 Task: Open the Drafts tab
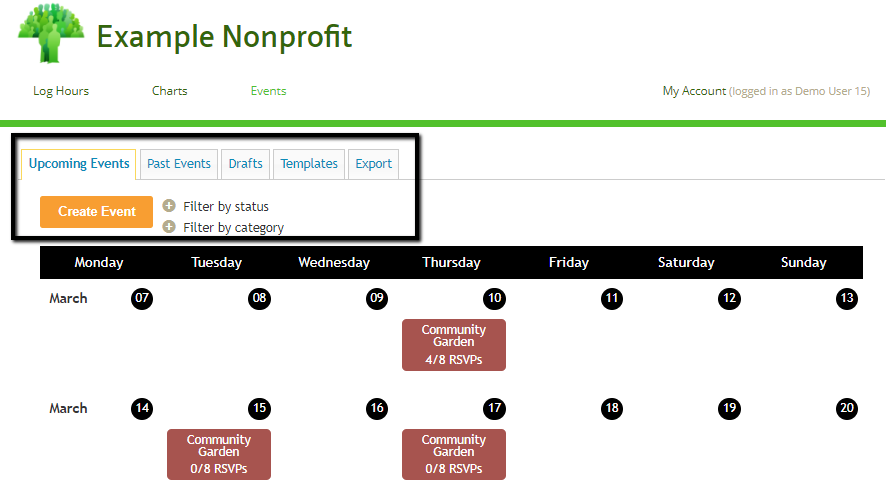[246, 164]
